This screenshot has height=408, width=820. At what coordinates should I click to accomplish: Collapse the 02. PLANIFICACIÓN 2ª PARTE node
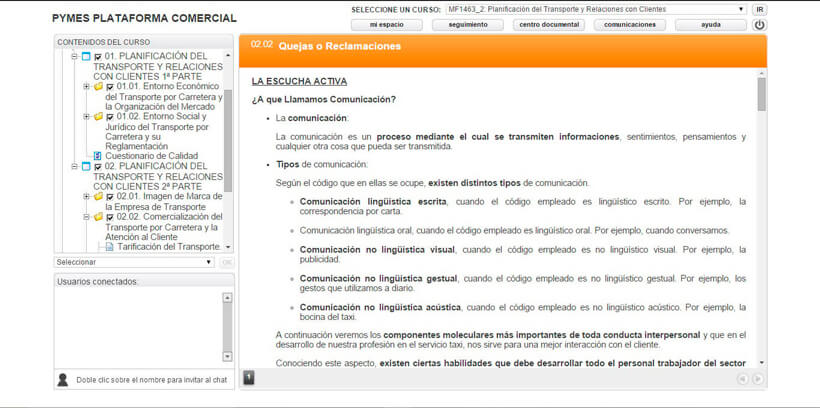tap(74, 167)
